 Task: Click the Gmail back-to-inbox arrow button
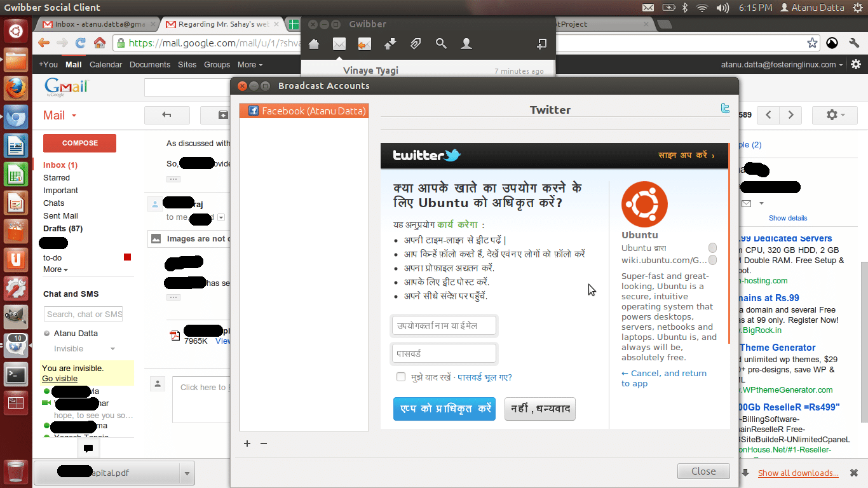(x=167, y=115)
